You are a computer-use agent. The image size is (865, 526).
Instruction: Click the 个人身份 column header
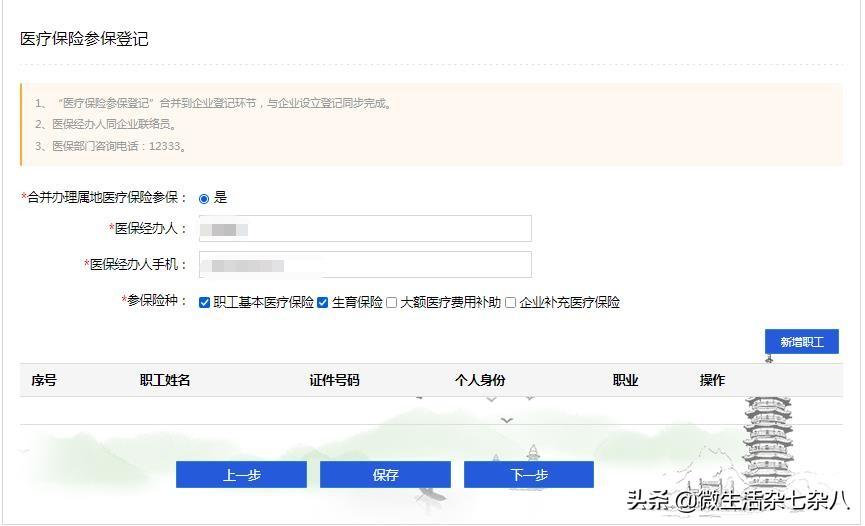coord(480,380)
